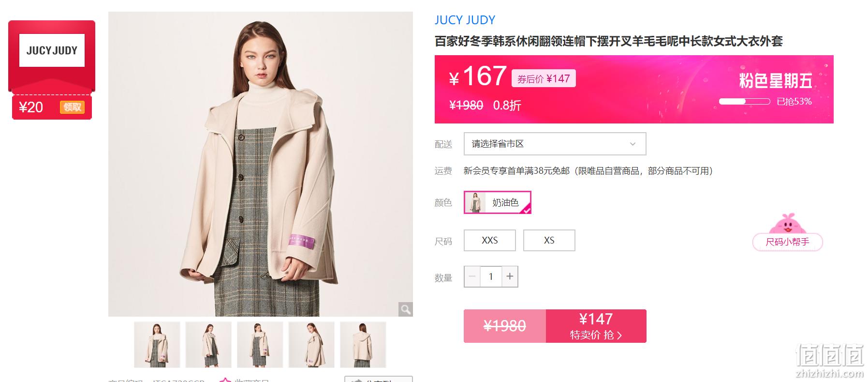View the back-view hooded thumbnail

click(x=363, y=345)
